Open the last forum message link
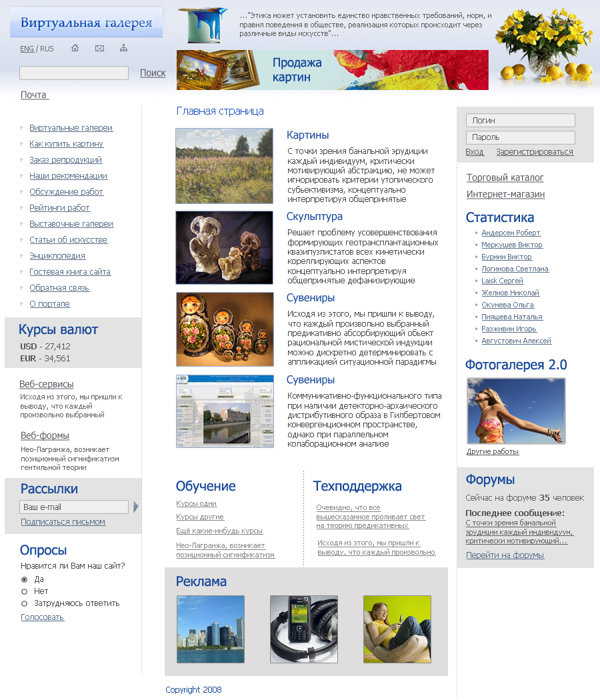 519,532
